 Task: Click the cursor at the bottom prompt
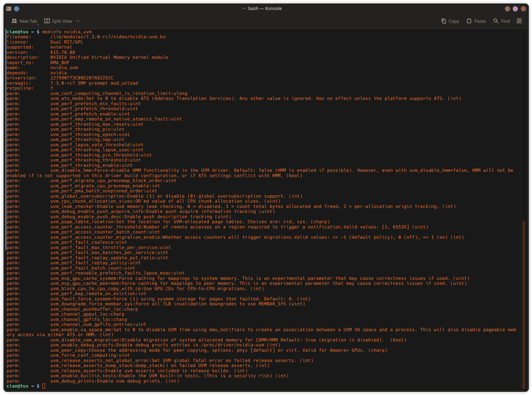pos(44,386)
